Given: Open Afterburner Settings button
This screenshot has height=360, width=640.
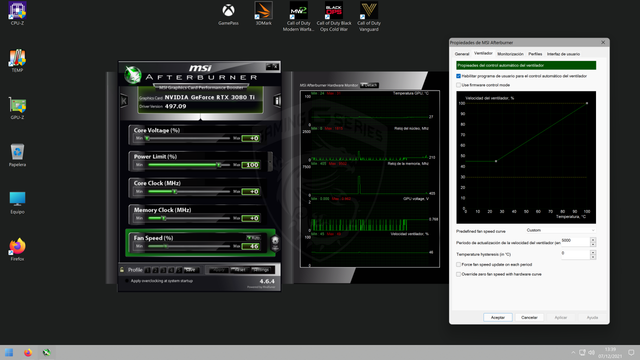Looking at the screenshot, I should [260, 270].
